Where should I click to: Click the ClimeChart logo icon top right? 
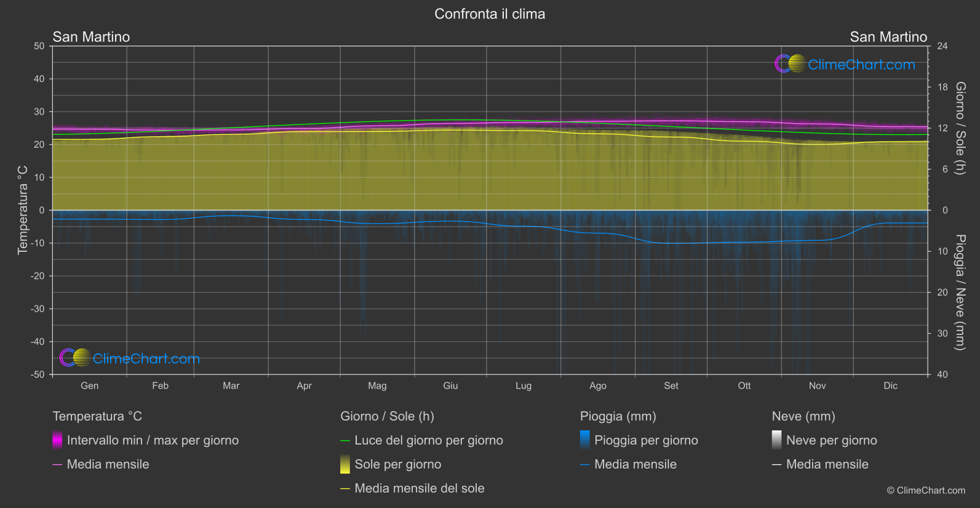click(791, 63)
